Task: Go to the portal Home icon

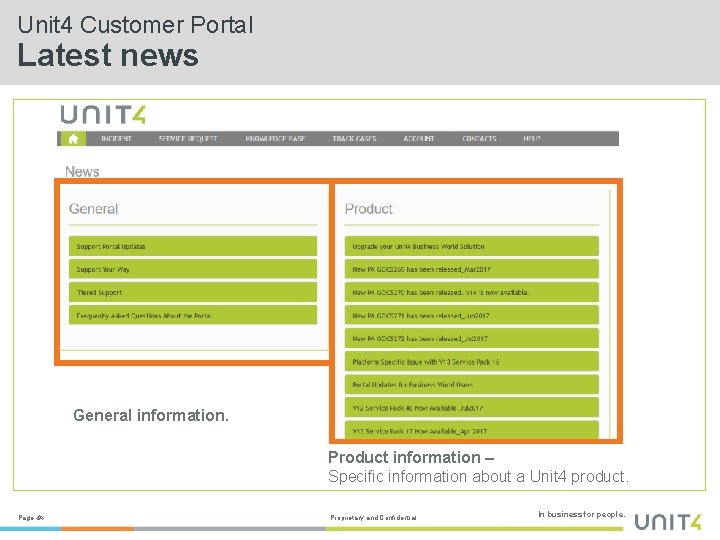Action: tap(73, 139)
